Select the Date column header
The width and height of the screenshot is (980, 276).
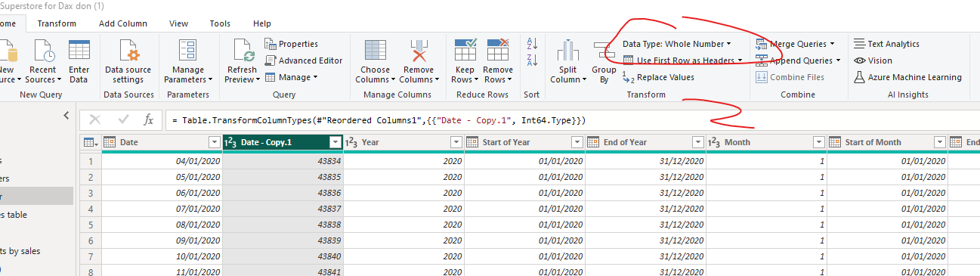pos(162,142)
